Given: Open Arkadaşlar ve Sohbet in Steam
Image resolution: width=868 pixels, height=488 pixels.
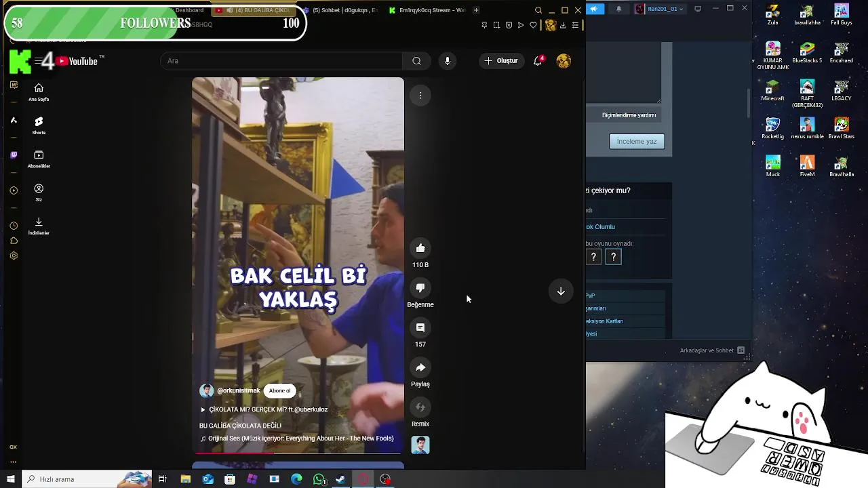Looking at the screenshot, I should coord(713,350).
